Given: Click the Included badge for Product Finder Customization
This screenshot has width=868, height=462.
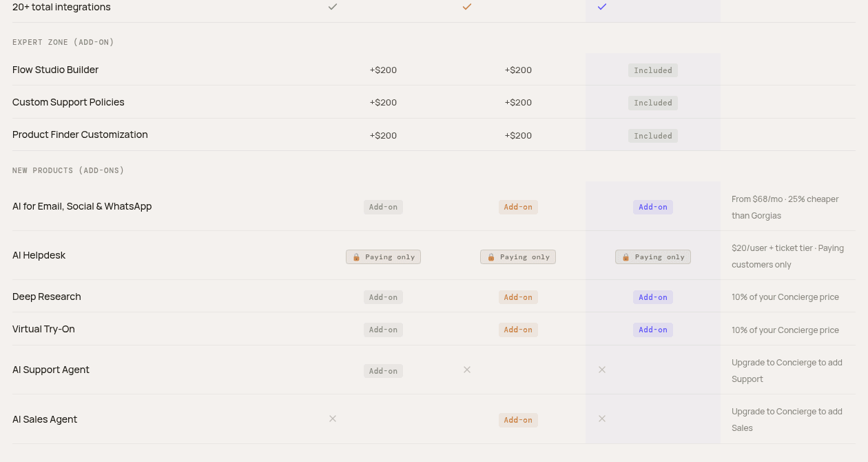Looking at the screenshot, I should coord(653,136).
